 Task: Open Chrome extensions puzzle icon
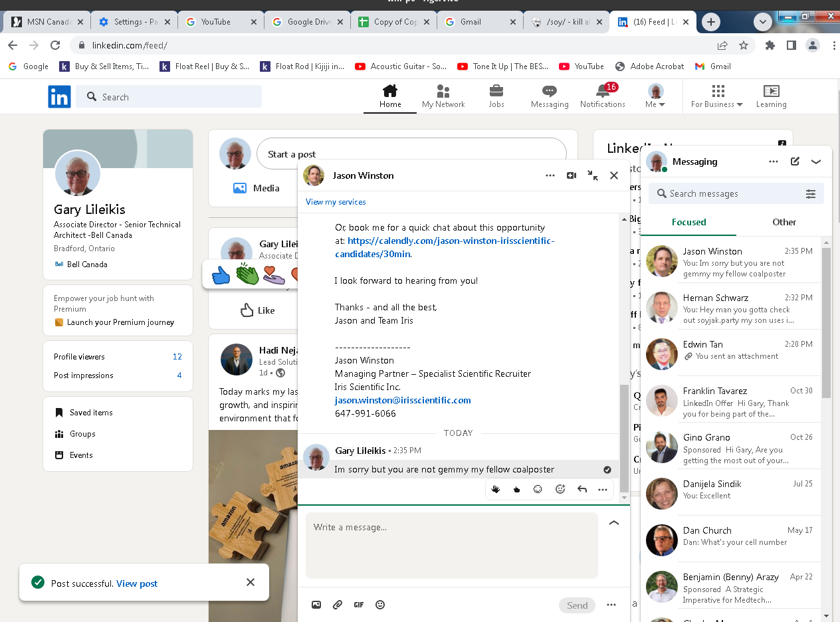click(x=770, y=45)
